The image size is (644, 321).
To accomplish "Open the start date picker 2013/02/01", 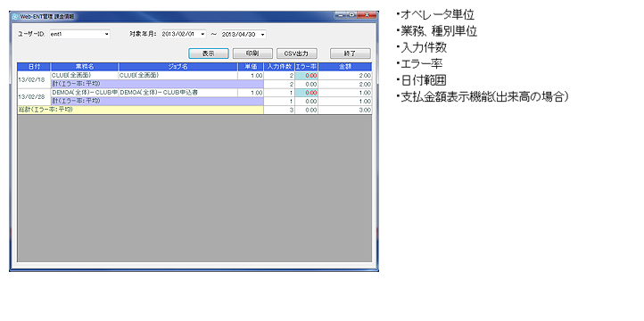I will 184,34.
